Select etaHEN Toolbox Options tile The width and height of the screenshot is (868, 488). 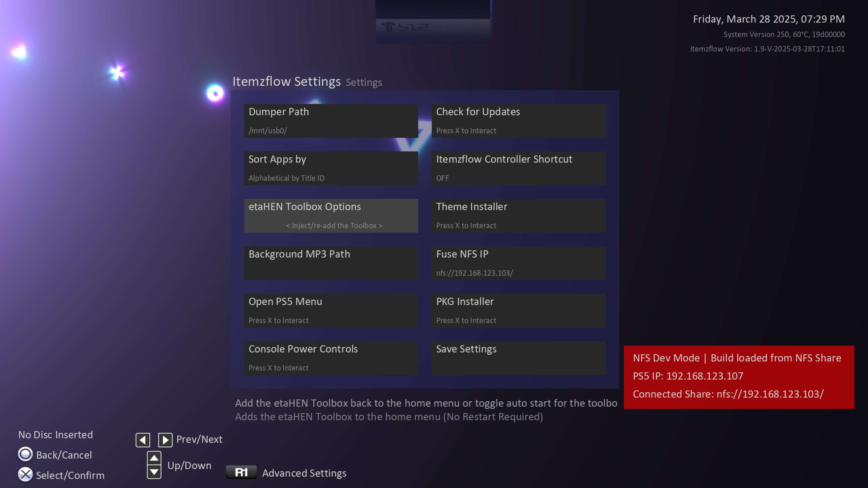pos(331,216)
